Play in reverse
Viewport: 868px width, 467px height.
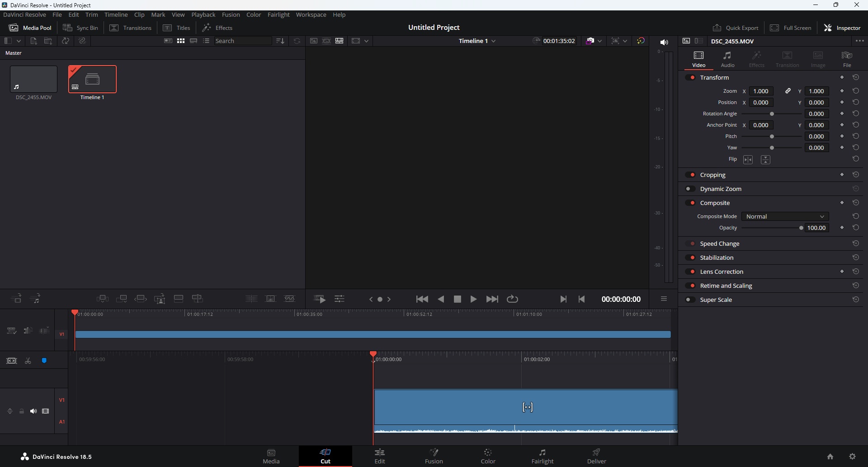[x=441, y=299]
